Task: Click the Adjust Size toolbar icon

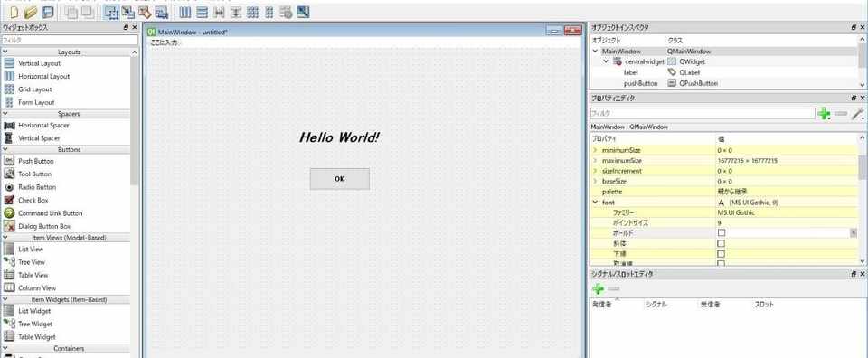Action: 303,12
